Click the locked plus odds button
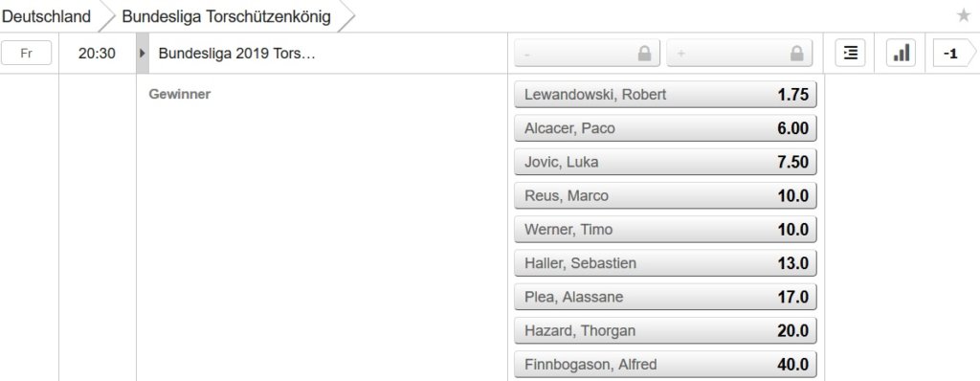Image resolution: width=980 pixels, height=381 pixels. [x=740, y=54]
